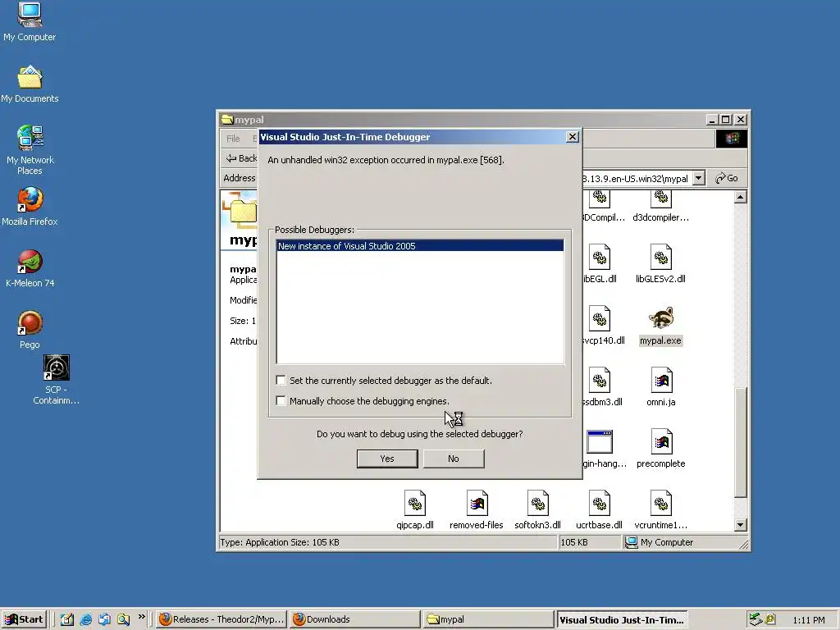840x630 pixels.
Task: Click the taskbar clock showing 1:11 PM
Action: click(808, 620)
